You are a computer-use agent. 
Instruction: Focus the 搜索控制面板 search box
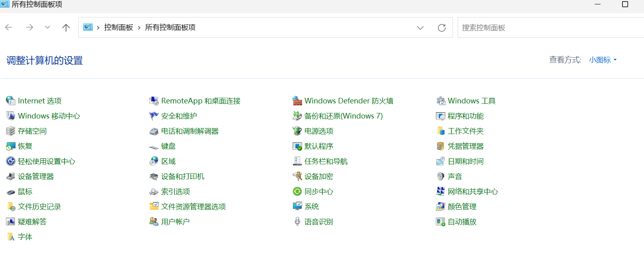point(551,27)
